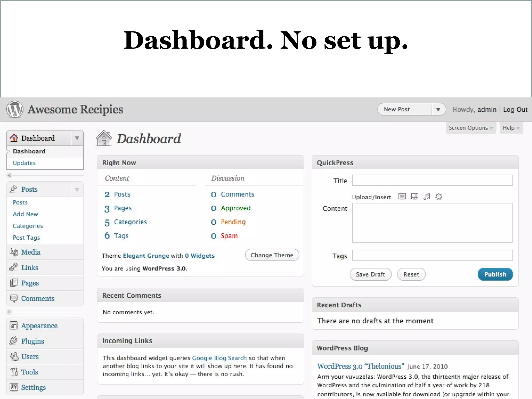Click the Reset button

[411, 274]
